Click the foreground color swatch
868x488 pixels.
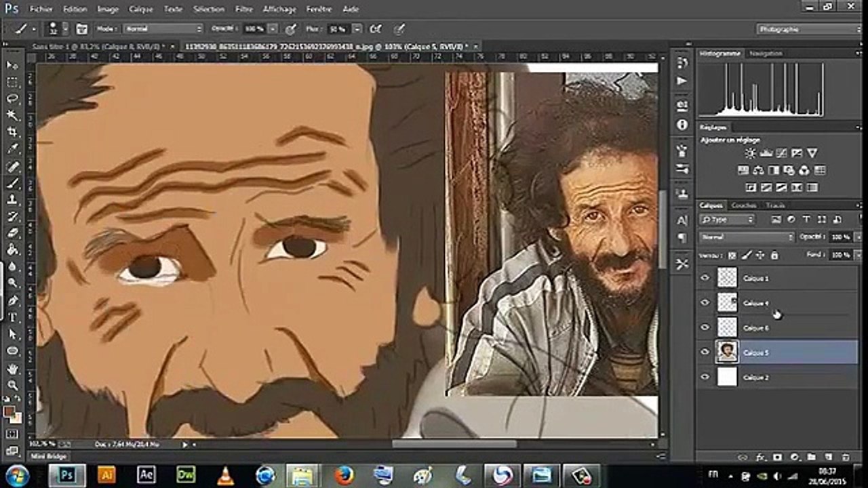click(x=9, y=411)
